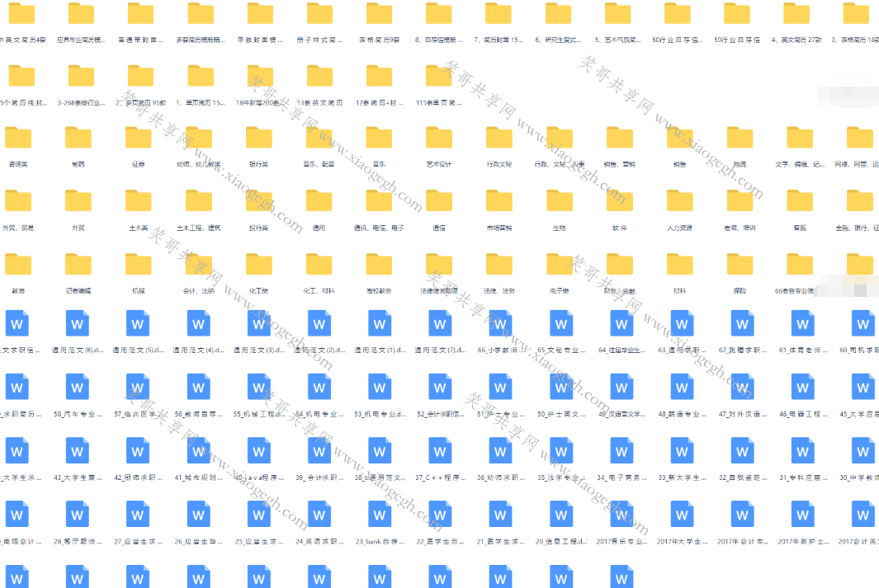This screenshot has width=879, height=588.
Task: Open the 3-268套按行业 folder
Action: pyautogui.click(x=81, y=76)
